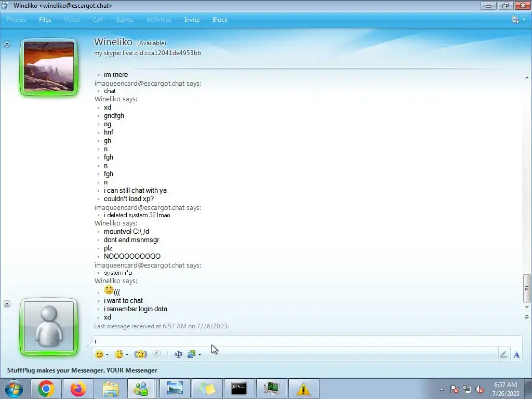Expand the winks dropdown arrow
Screen dimensions: 532x399
127,354
